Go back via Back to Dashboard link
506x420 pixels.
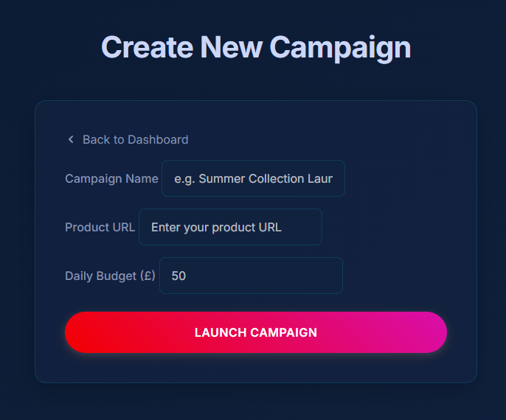[128, 139]
